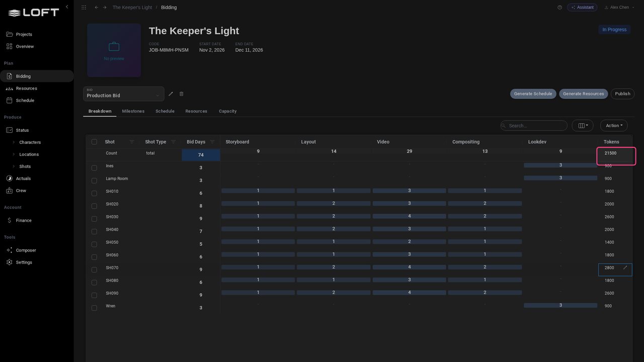
Task: Click the Finance dollar icon in sidebar
Action: [x=10, y=220]
